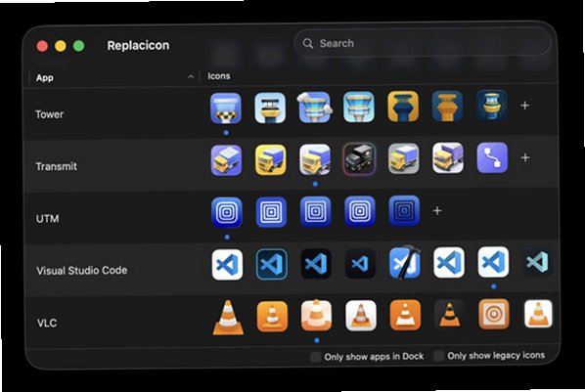585x392 pixels.
Task: Pick the Visual Studio Code icon with hammer
Action: (405, 263)
